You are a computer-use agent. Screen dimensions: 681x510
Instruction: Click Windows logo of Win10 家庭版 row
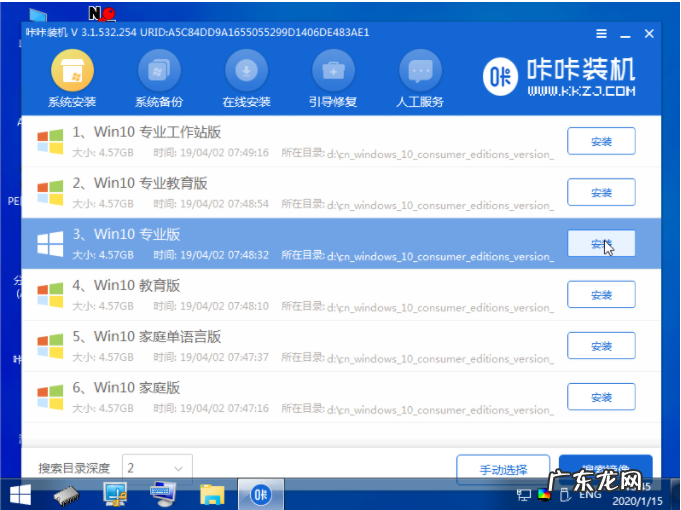(x=50, y=397)
